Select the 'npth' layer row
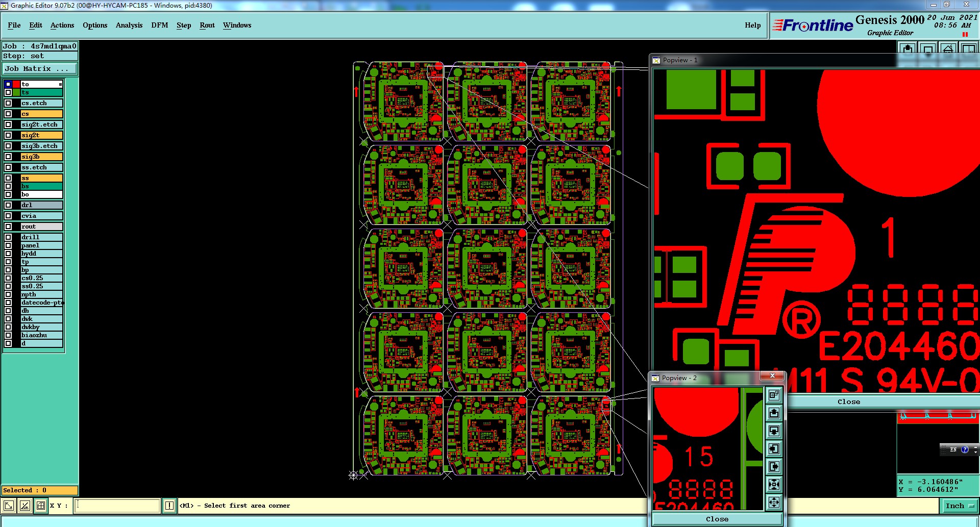Viewport: 980px width, 527px height. (x=42, y=294)
